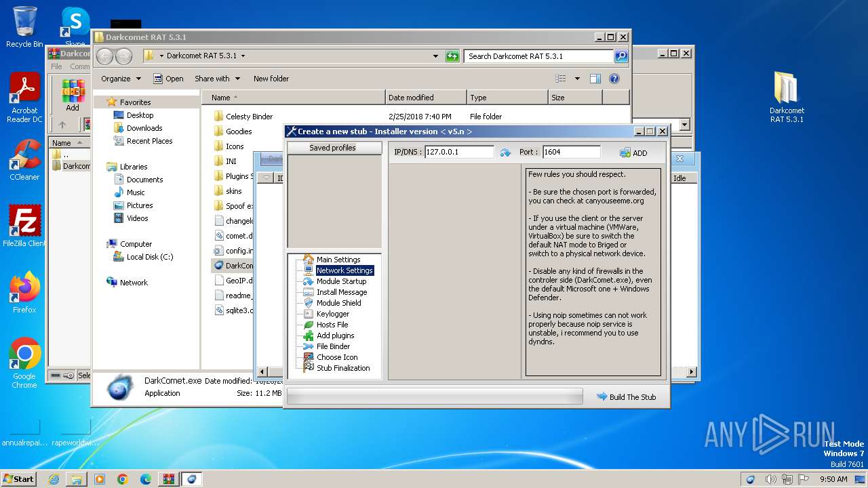Open the Choose Icon section
The height and width of the screenshot is (488, 868).
click(x=336, y=357)
